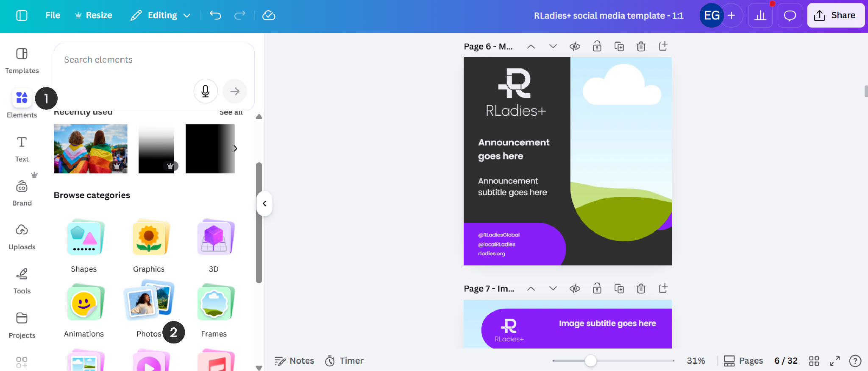Open the Uploads tab

click(22, 237)
